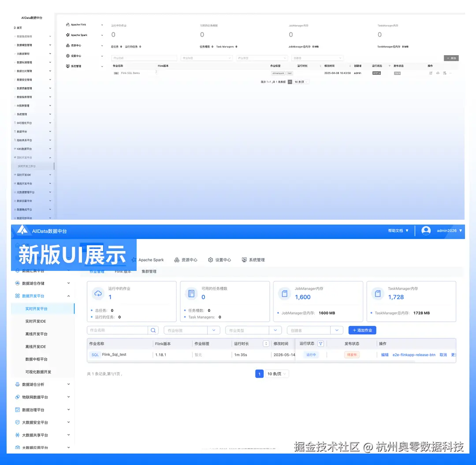The height and width of the screenshot is (465, 476).
Task: Click the edit pencil icon on Flink SQL Demo row
Action: 431,73
